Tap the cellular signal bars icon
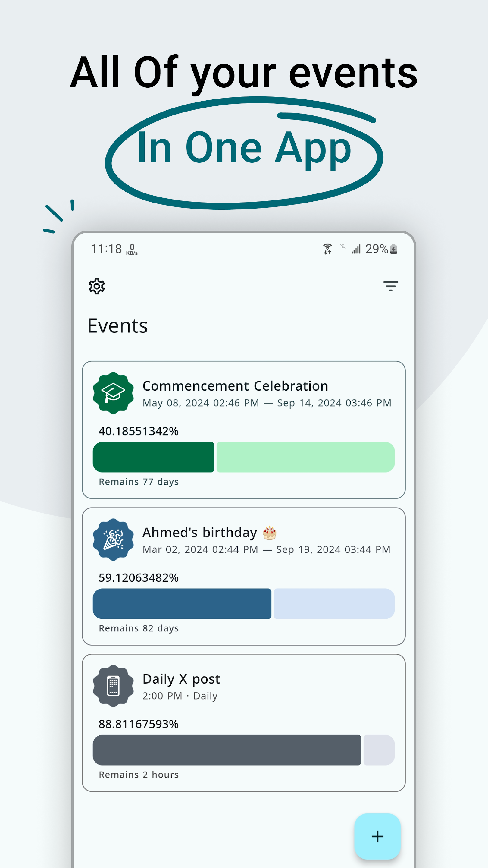This screenshot has width=488, height=868. click(356, 249)
